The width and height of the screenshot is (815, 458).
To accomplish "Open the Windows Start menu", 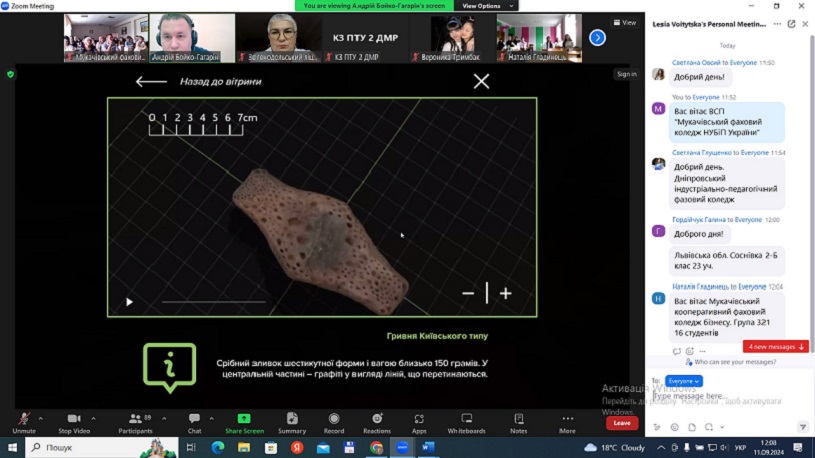I will coord(12,447).
